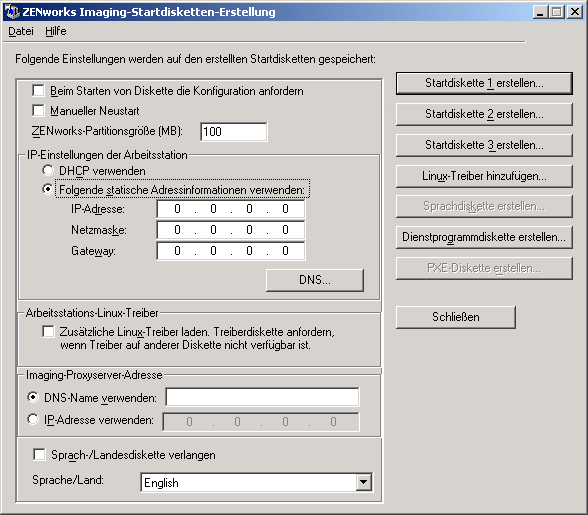Click Startdiskette 3 erstellen button
Screen dimensions: 588x515
pos(484,145)
